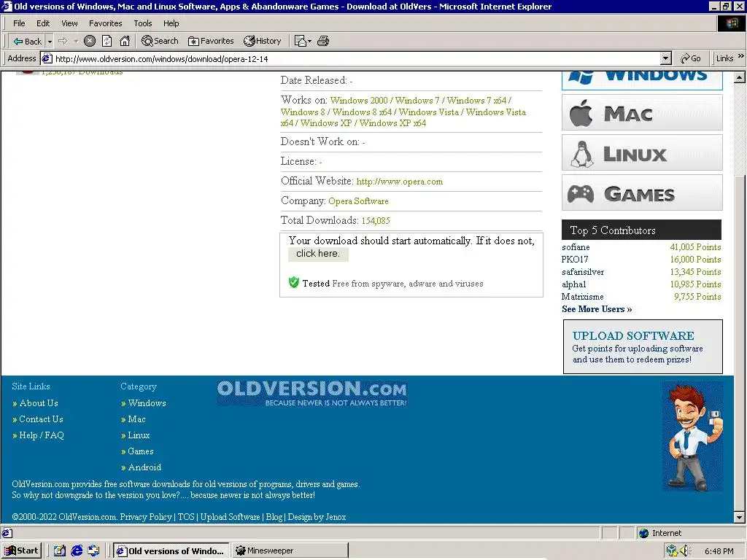
Task: Click the Print toolbar icon
Action: [x=323, y=42]
